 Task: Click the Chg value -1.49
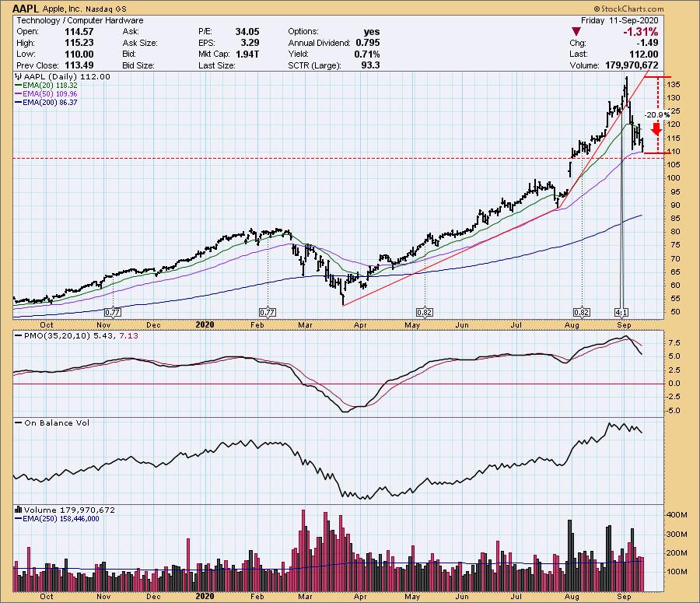click(x=647, y=43)
